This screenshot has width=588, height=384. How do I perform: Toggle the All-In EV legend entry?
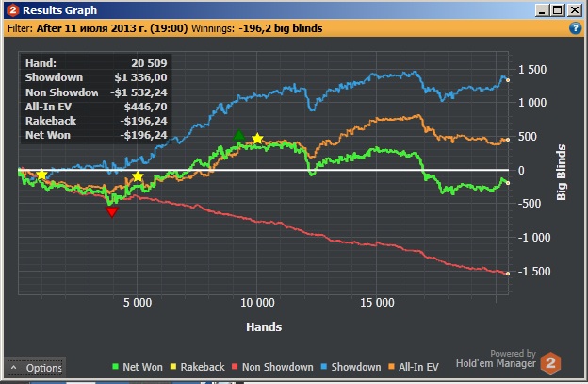[414, 367]
